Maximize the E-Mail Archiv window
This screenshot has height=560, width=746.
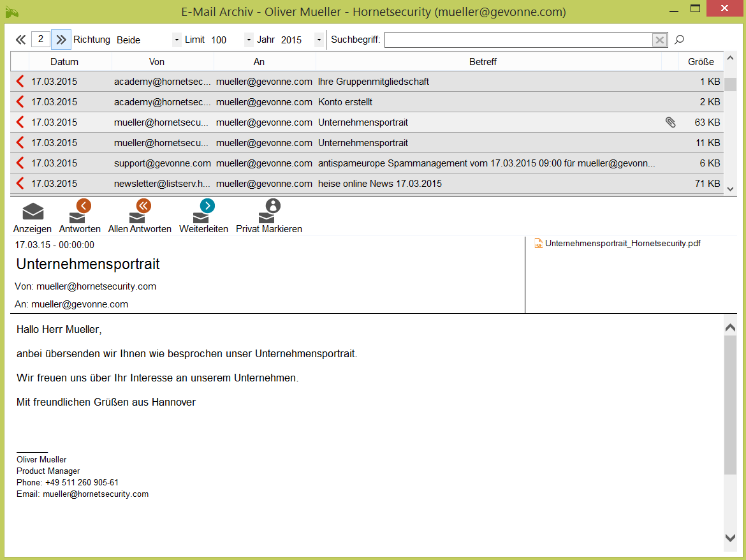pos(695,8)
